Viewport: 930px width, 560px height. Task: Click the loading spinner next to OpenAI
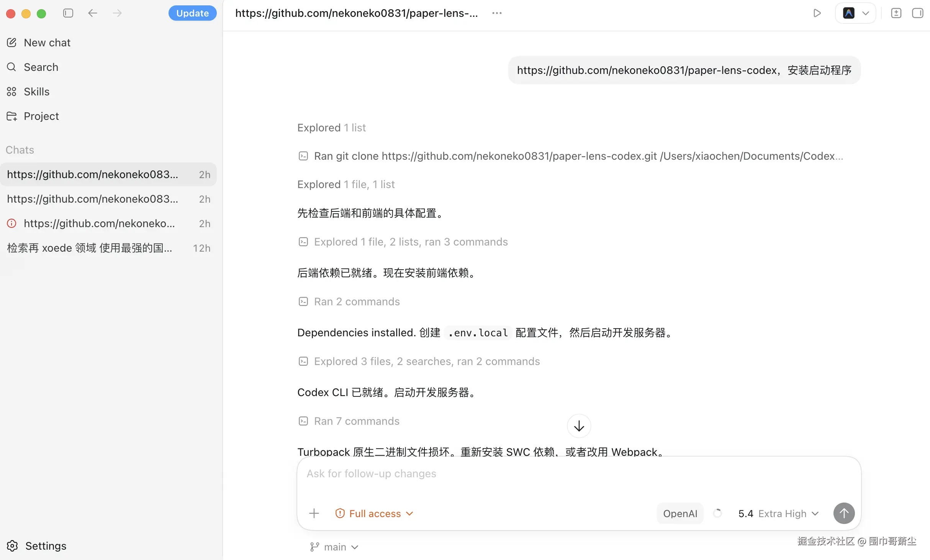point(717,513)
